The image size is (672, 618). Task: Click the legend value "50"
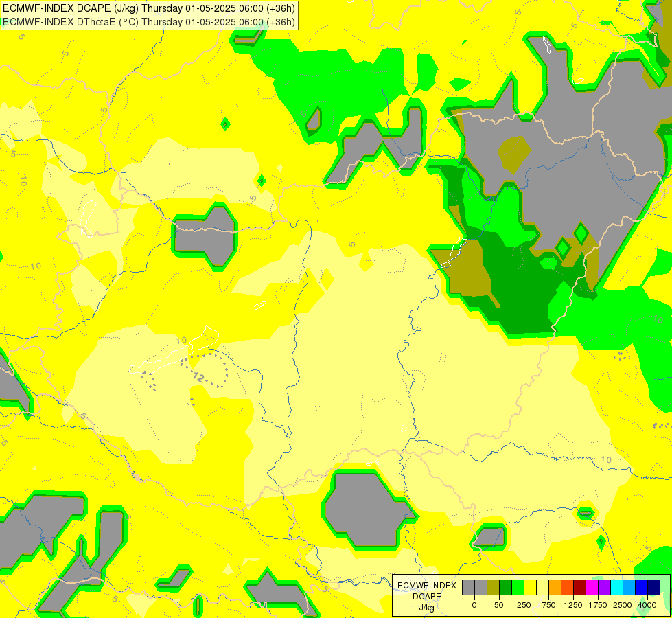(x=499, y=605)
